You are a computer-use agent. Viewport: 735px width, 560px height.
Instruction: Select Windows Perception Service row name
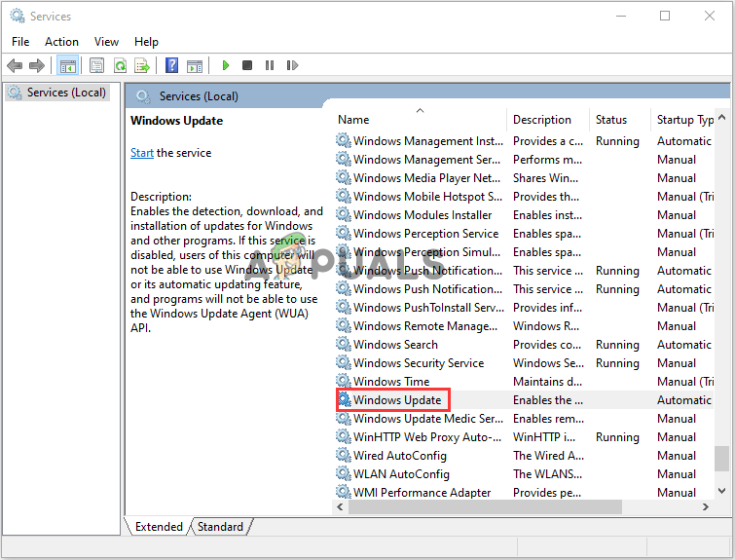pos(425,234)
